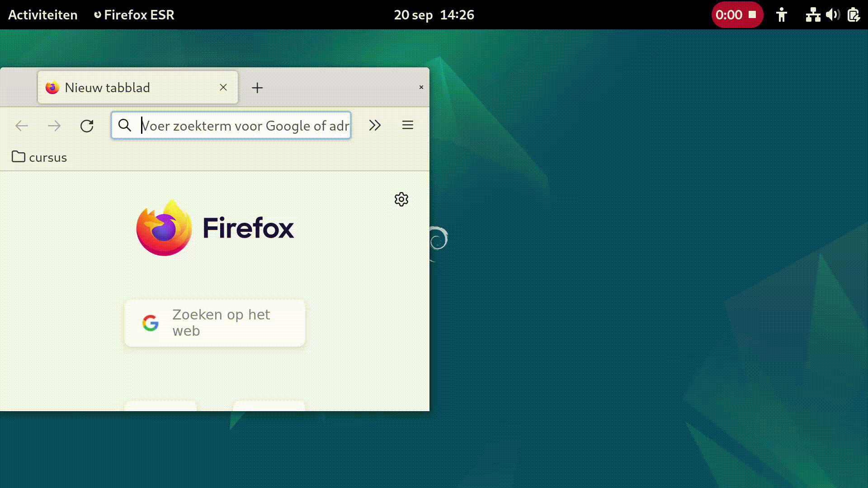Close the Nieuw tabblad tab
Viewport: 868px width, 488px height.
pyautogui.click(x=223, y=87)
